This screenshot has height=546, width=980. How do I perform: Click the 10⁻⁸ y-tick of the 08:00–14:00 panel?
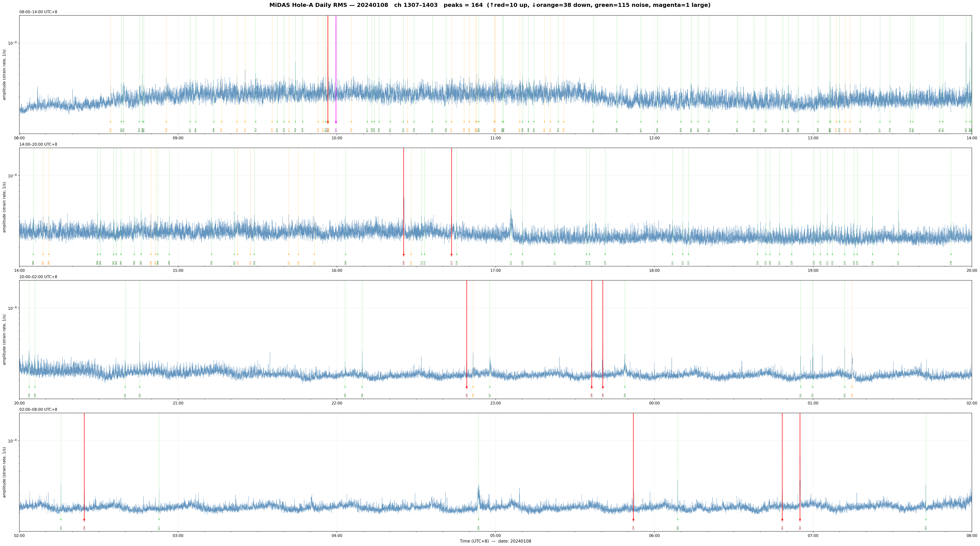tap(13, 43)
